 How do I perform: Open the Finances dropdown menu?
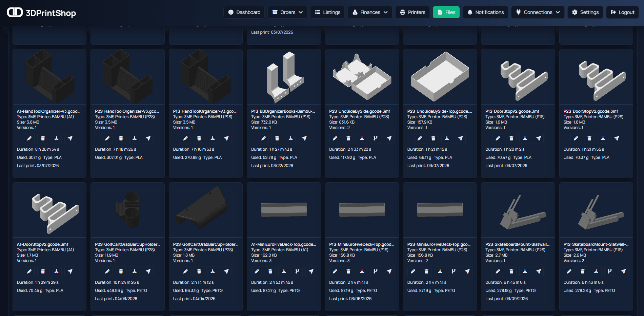[x=370, y=12]
